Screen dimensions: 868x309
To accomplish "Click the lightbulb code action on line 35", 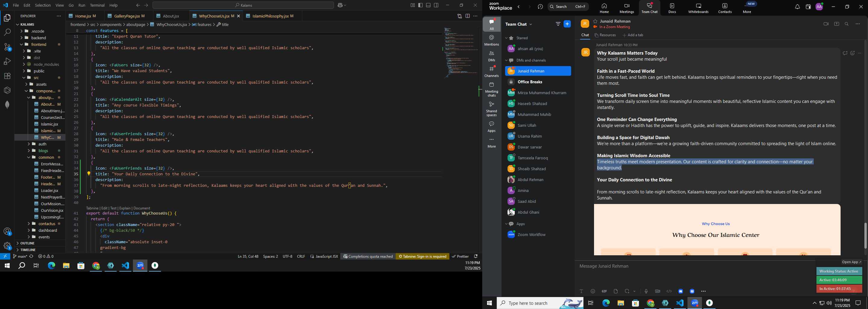I will [x=89, y=174].
